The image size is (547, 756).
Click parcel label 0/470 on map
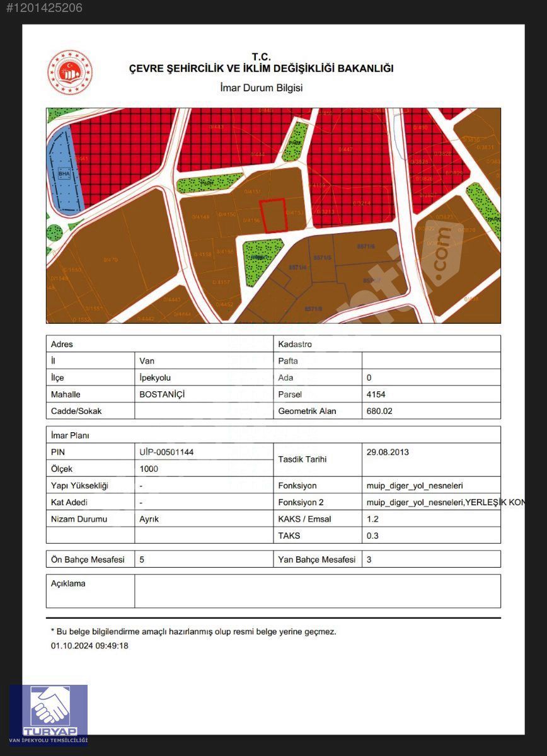click(111, 260)
